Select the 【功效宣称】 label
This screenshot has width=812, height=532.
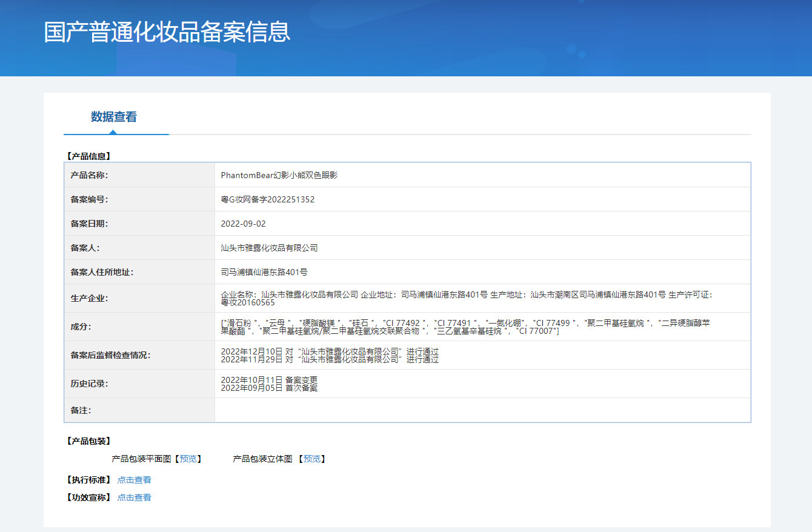pyautogui.click(x=88, y=497)
